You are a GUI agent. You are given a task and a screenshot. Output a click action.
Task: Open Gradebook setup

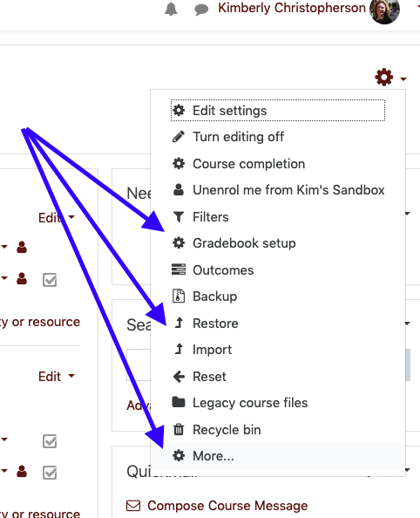(x=244, y=243)
